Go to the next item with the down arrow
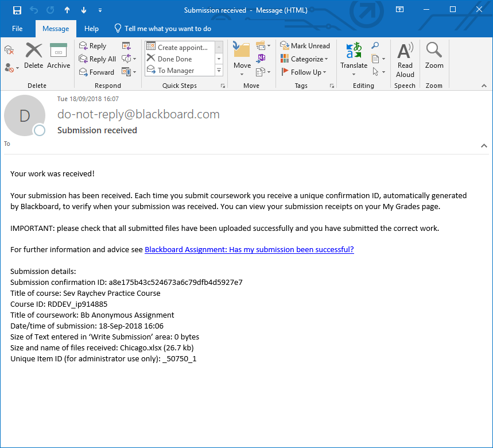 click(84, 10)
